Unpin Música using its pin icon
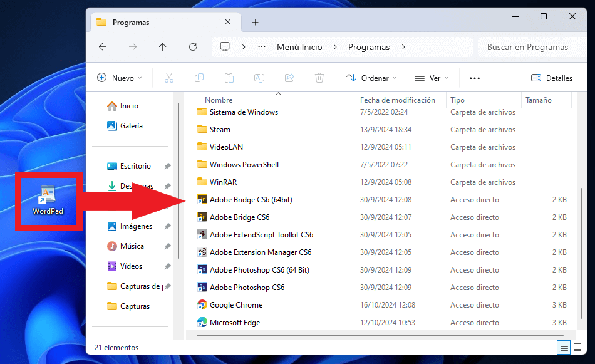 [x=167, y=246]
